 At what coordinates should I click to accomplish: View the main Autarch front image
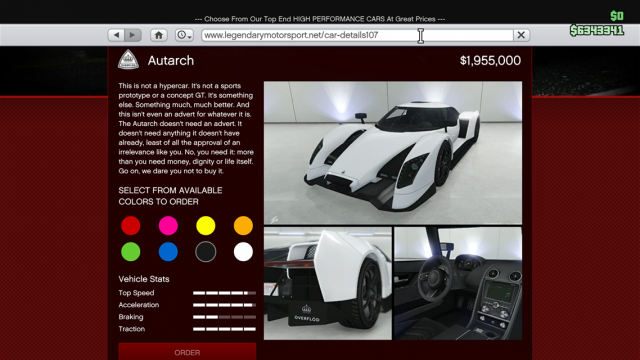[x=393, y=153]
